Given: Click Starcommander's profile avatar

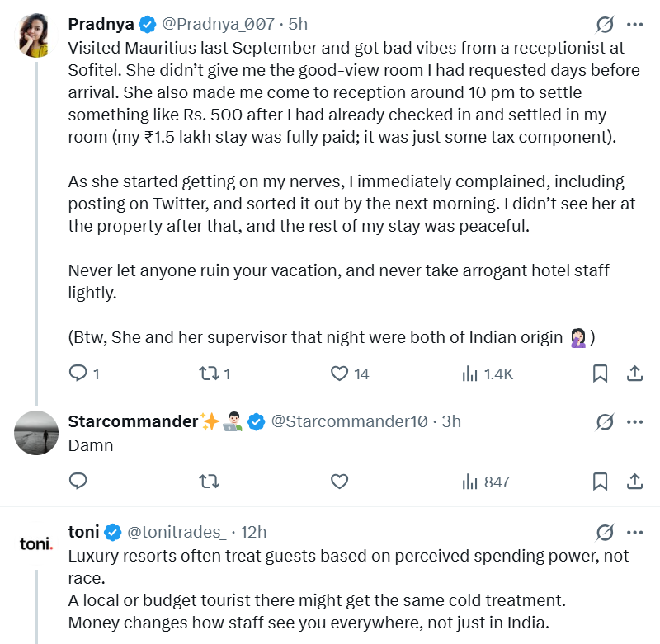Looking at the screenshot, I should (36, 433).
